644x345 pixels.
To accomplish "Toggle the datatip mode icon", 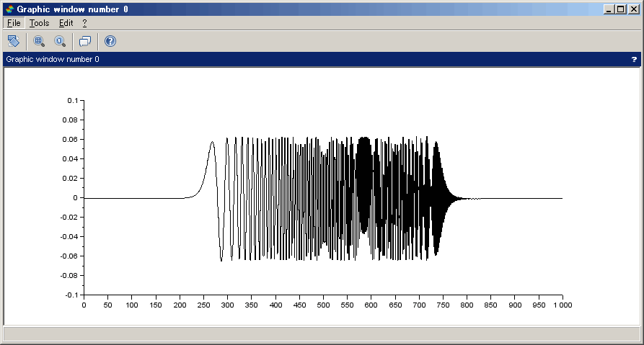I will [85, 41].
